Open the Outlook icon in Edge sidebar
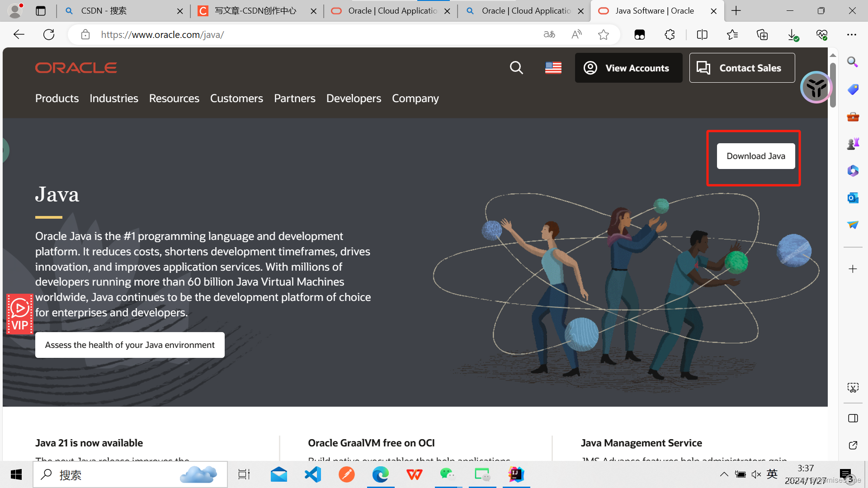Image resolution: width=868 pixels, height=488 pixels. click(853, 198)
